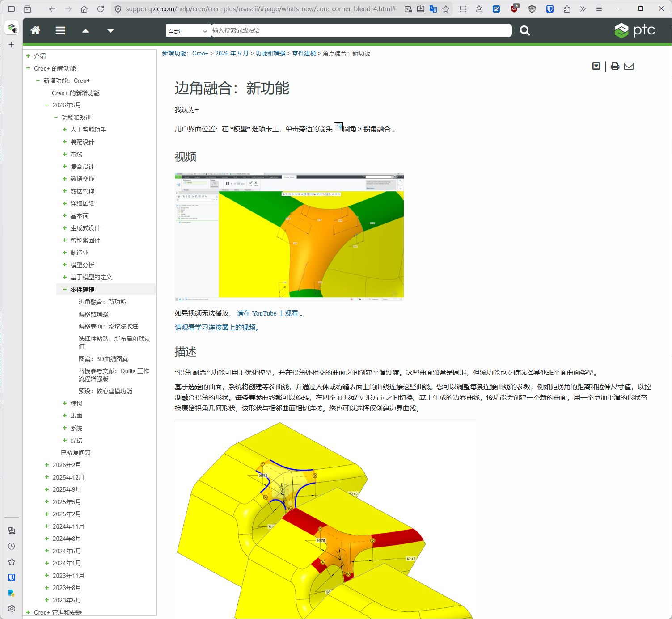Viewport: 672px width, 619px height.
Task: Expand the 表面 tree node
Action: [65, 416]
